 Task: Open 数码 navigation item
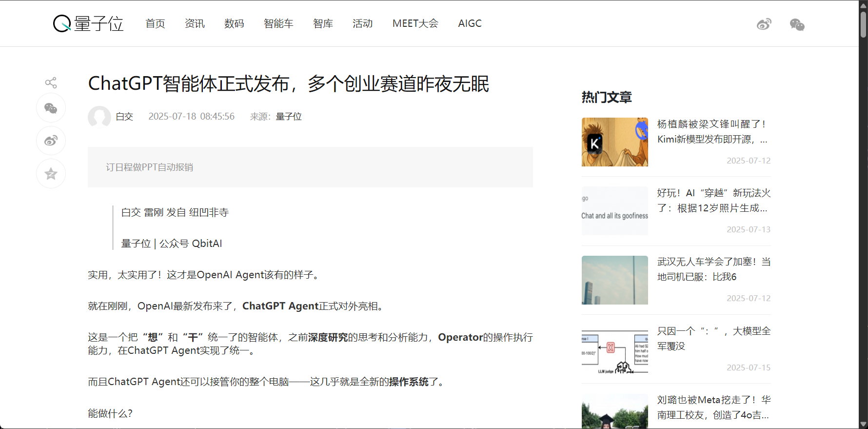pos(234,23)
